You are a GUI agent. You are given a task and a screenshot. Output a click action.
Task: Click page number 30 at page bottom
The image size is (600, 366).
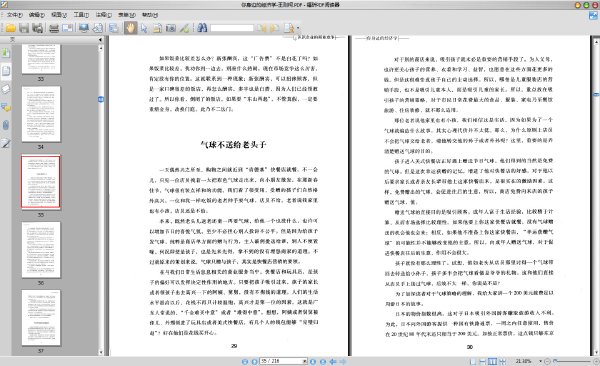click(470, 347)
